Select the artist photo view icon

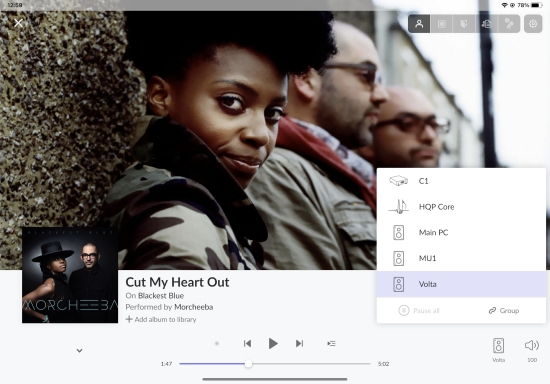[x=419, y=24]
